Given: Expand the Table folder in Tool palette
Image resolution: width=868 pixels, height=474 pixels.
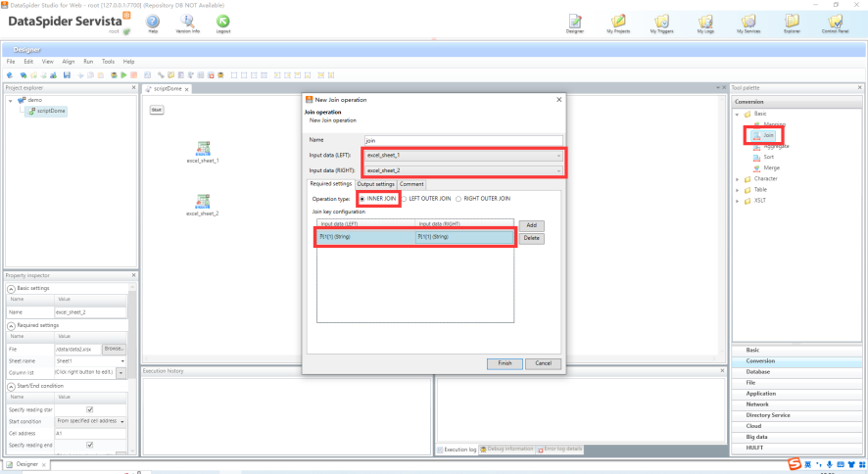Looking at the screenshot, I should (738, 190).
